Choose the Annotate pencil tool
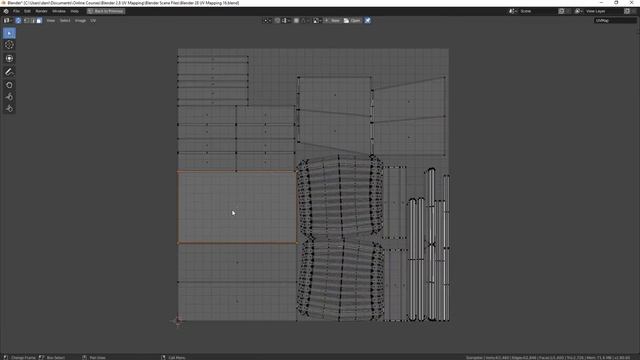 [x=9, y=72]
